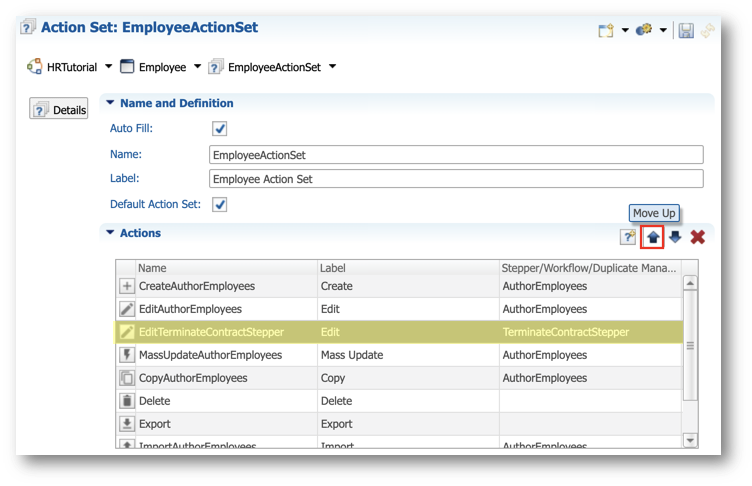Click the gear tools icon in title toolbar
The width and height of the screenshot is (752, 486).
[x=644, y=30]
